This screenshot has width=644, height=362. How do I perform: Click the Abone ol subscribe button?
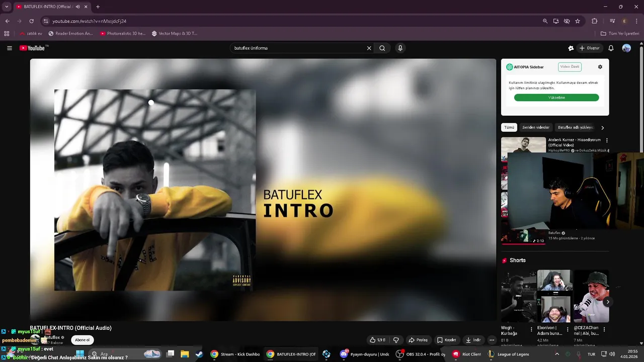click(82, 340)
